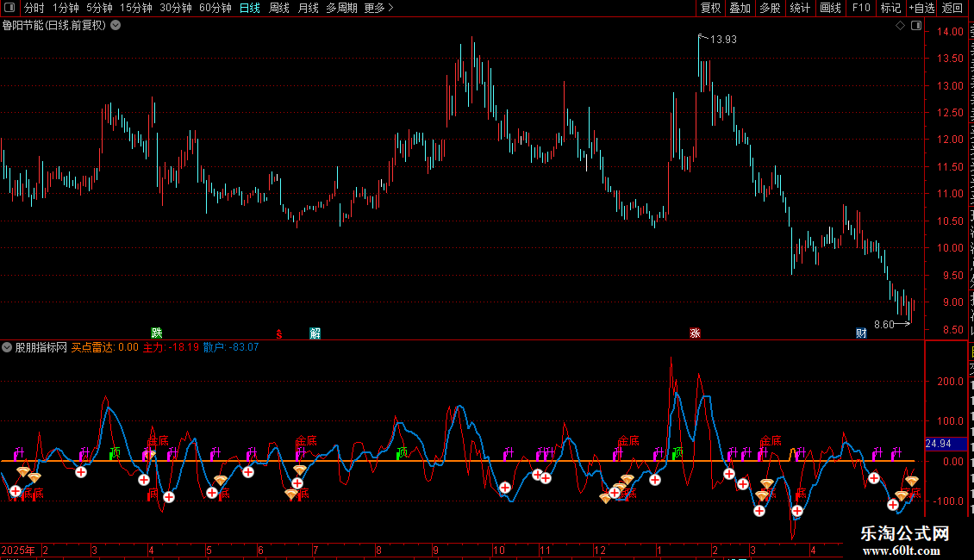The width and height of the screenshot is (974, 560).
Task: Click the 8.60 low price label
Action: coord(884,325)
